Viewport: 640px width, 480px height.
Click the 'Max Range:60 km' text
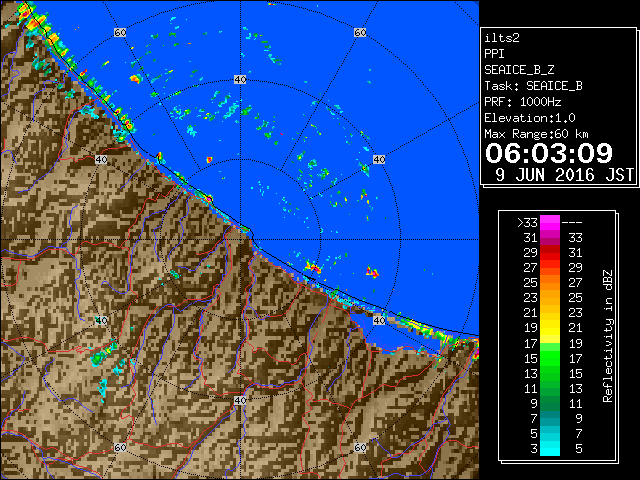[x=536, y=134]
